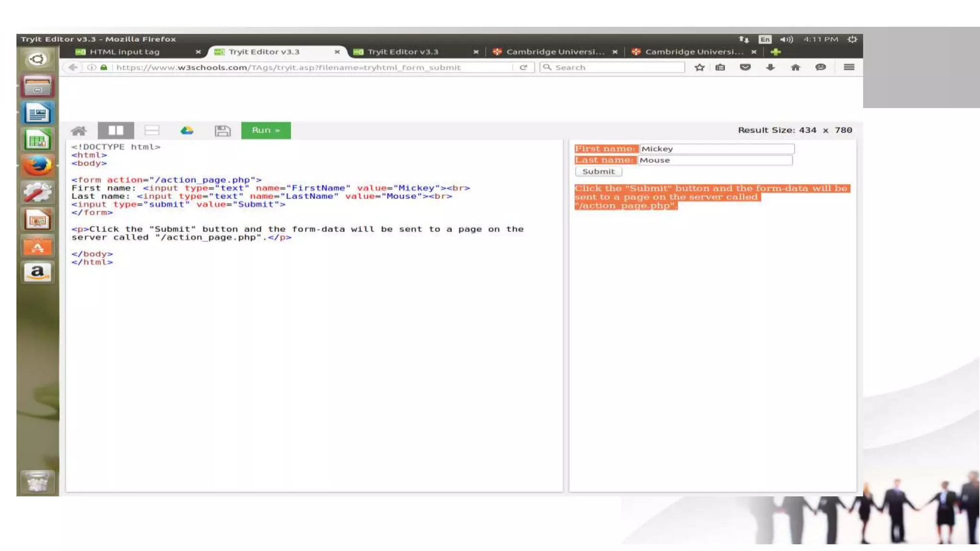The image size is (980, 551).
Task: Switch to side-by-side split layout icon
Action: click(x=116, y=131)
